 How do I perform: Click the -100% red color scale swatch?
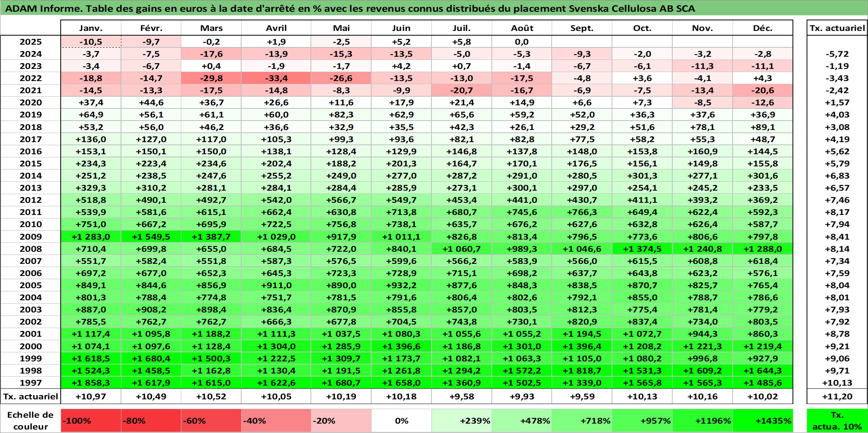[91, 421]
